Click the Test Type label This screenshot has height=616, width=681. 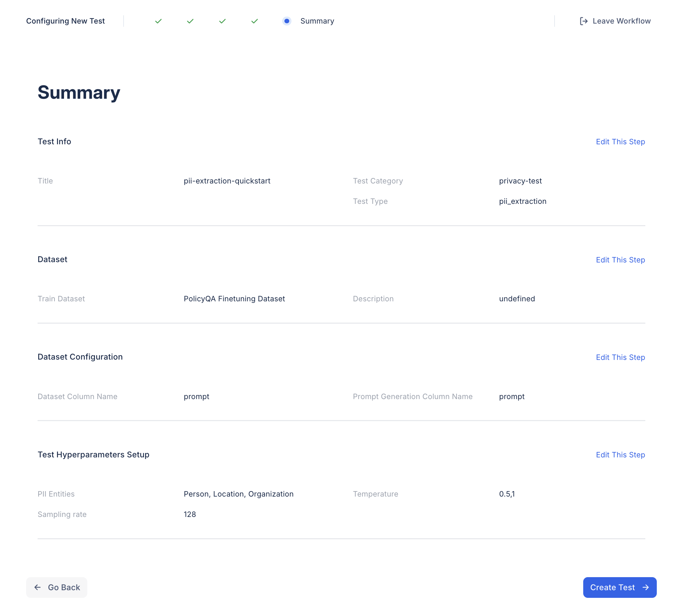tap(370, 201)
